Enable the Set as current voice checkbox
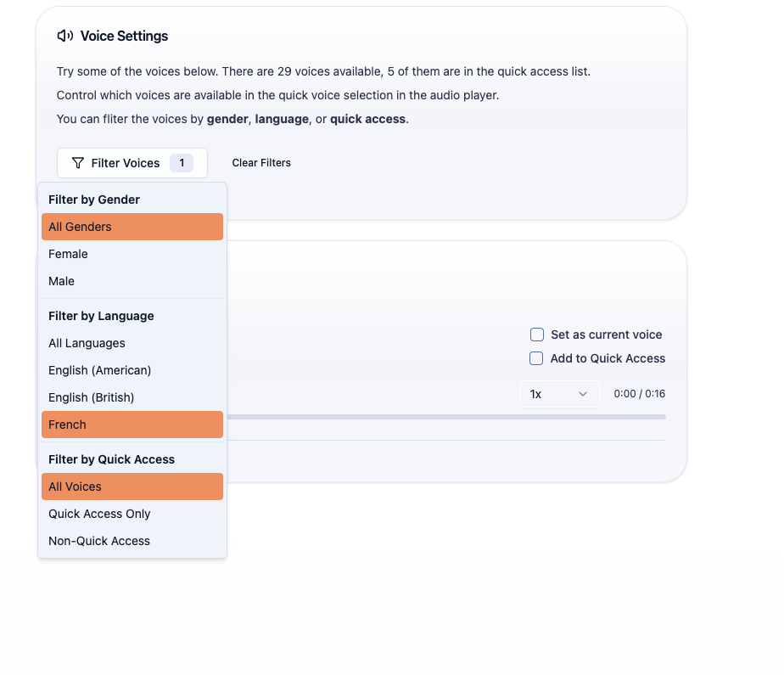The width and height of the screenshot is (784, 675). pos(536,335)
